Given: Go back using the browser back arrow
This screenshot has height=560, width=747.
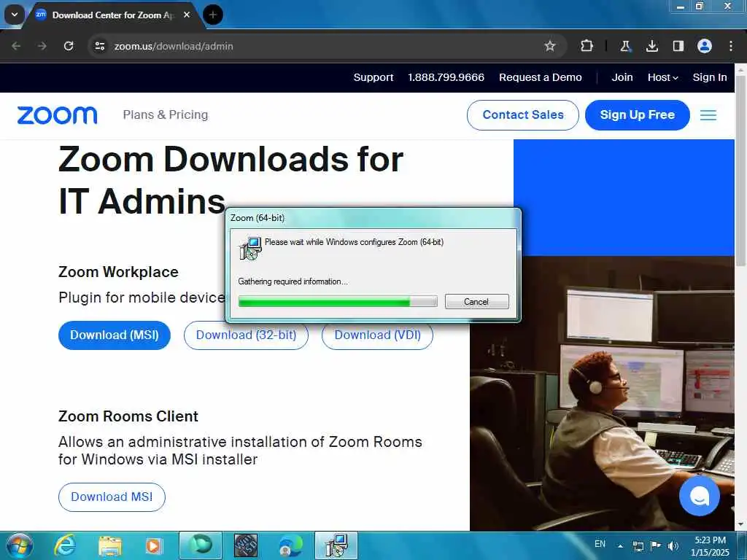Looking at the screenshot, I should point(16,46).
